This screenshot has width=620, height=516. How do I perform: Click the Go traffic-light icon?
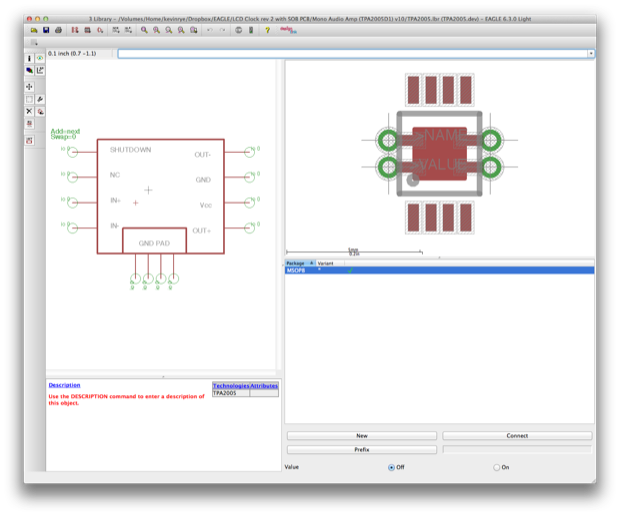coord(251,30)
